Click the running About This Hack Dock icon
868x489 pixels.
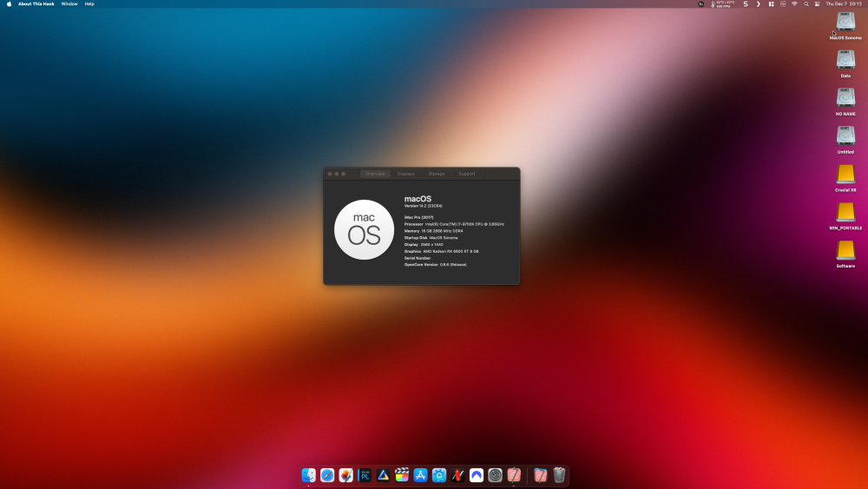tap(514, 475)
